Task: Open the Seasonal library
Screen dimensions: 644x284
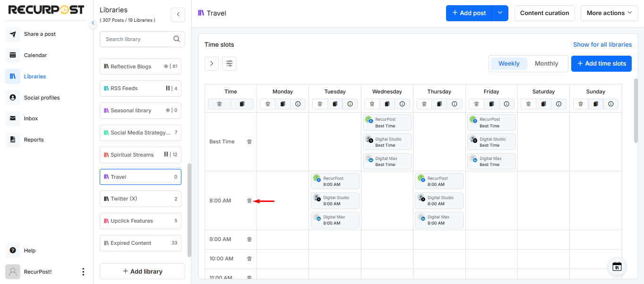Action: click(x=140, y=110)
